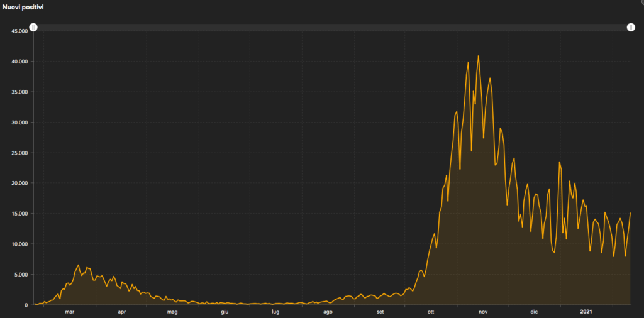Grab the right range slider handle

pos(631,27)
